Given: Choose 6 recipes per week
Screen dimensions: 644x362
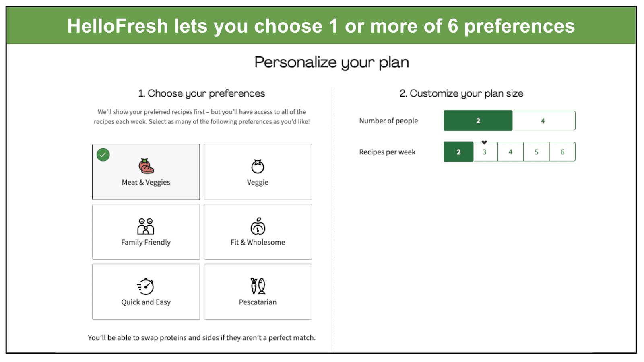Looking at the screenshot, I should 562,152.
